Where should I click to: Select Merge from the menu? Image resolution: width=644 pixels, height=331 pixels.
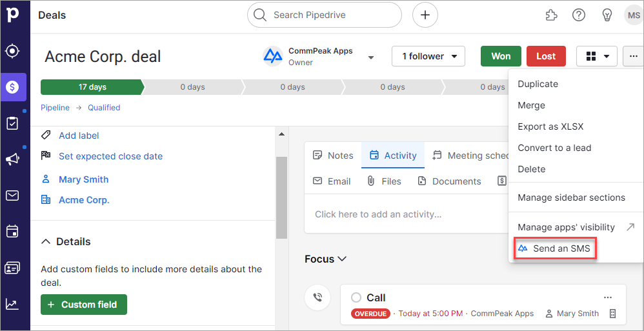coord(532,105)
